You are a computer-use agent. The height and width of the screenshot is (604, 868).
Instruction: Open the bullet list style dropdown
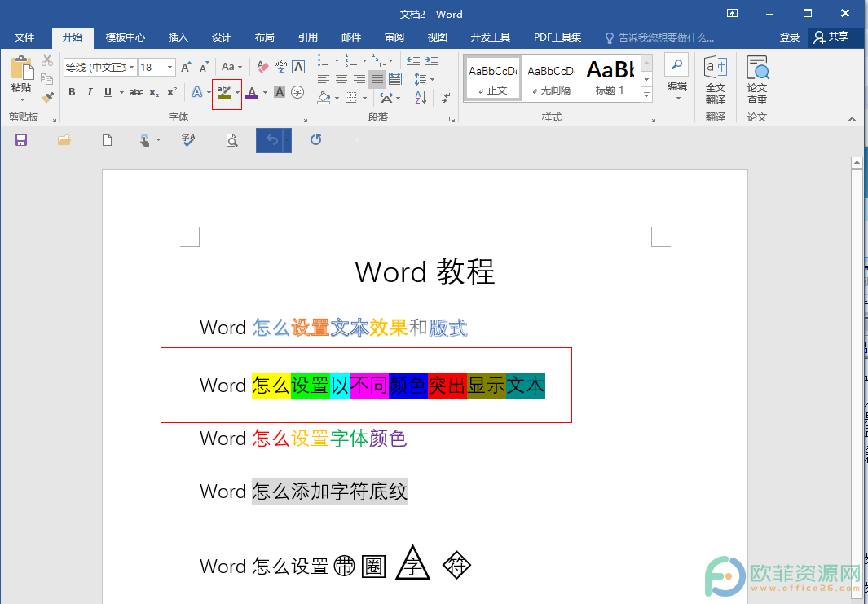click(x=337, y=60)
